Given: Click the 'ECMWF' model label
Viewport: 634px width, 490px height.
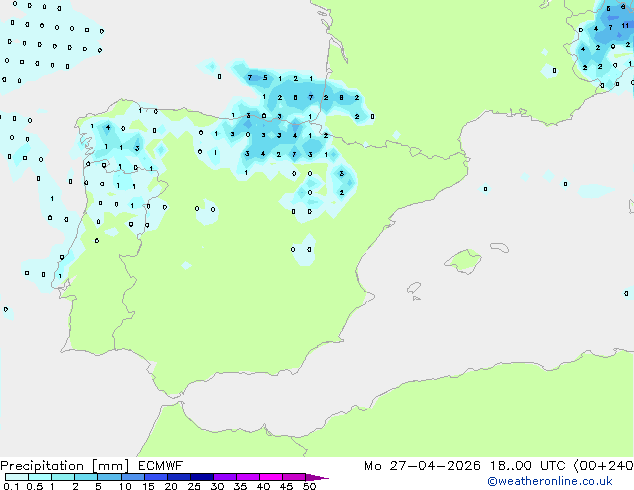Looking at the screenshot, I should click(161, 466).
